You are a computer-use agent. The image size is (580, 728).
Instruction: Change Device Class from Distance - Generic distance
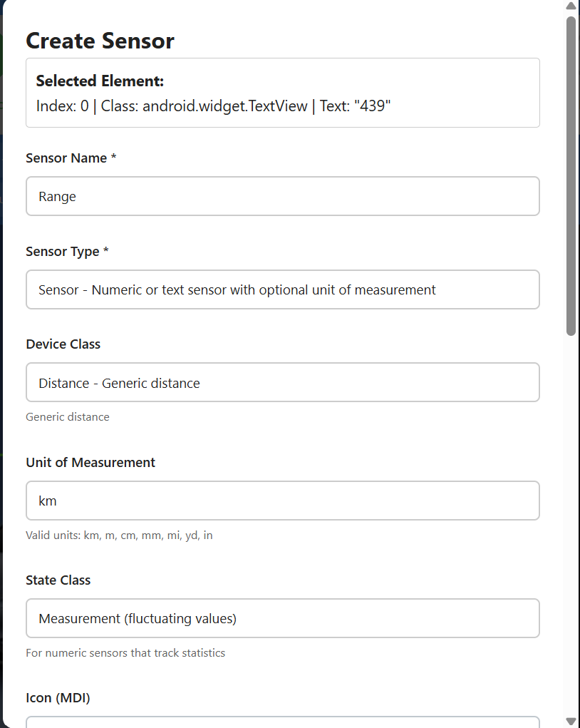pyautogui.click(x=282, y=382)
